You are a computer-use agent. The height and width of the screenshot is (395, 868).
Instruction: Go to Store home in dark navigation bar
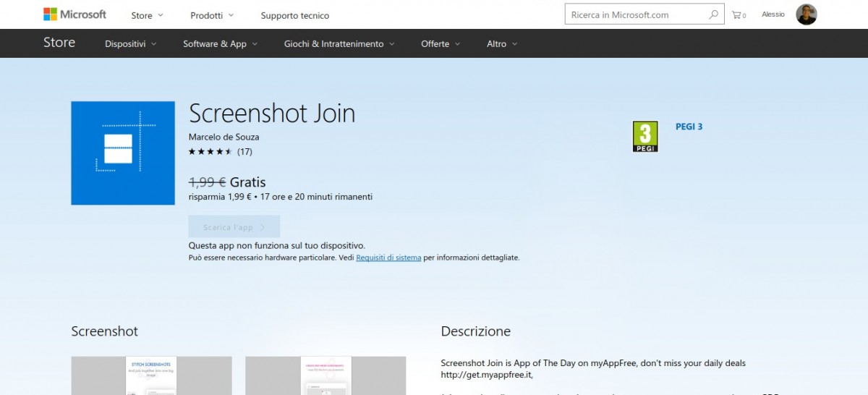click(x=59, y=43)
